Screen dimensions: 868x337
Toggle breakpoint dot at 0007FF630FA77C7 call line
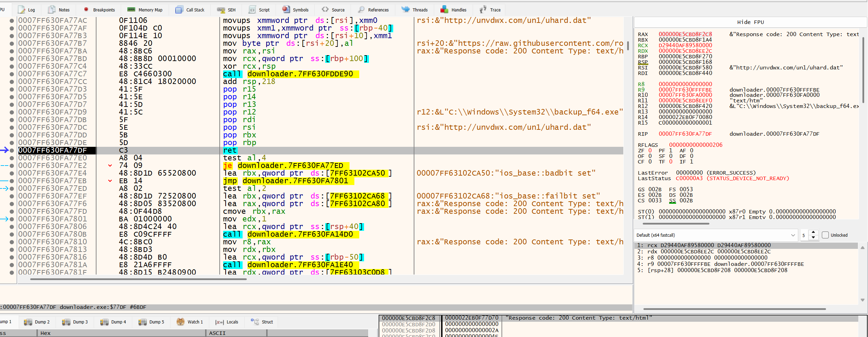12,74
